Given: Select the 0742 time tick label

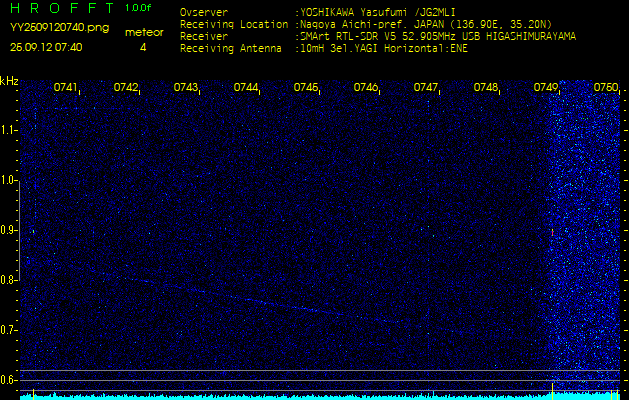Looking at the screenshot, I should coord(126,88).
